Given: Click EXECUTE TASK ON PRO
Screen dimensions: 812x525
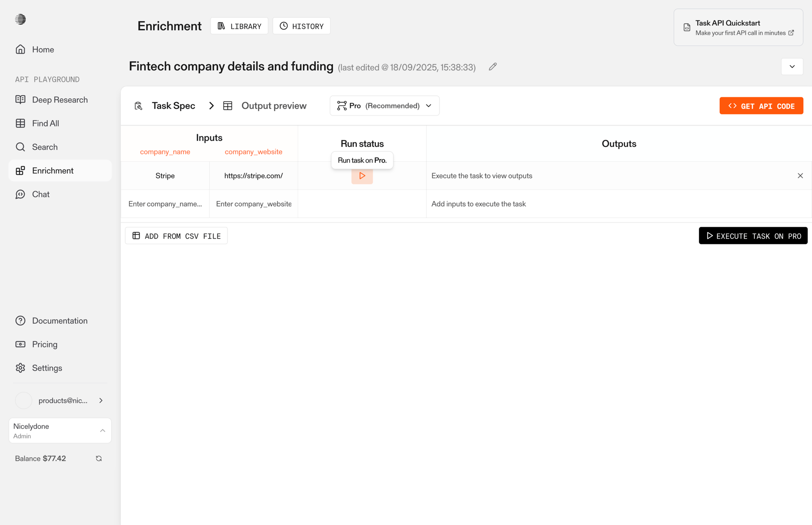Looking at the screenshot, I should [753, 236].
